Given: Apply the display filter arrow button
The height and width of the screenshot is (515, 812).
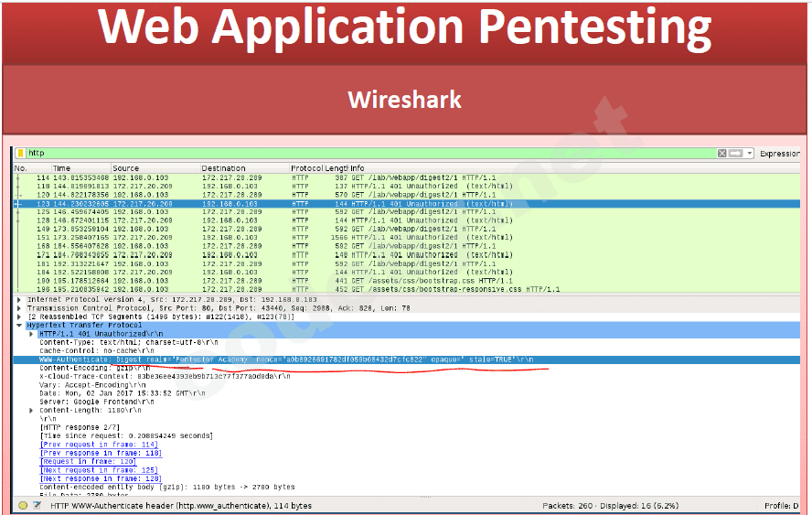Looking at the screenshot, I should (x=735, y=154).
